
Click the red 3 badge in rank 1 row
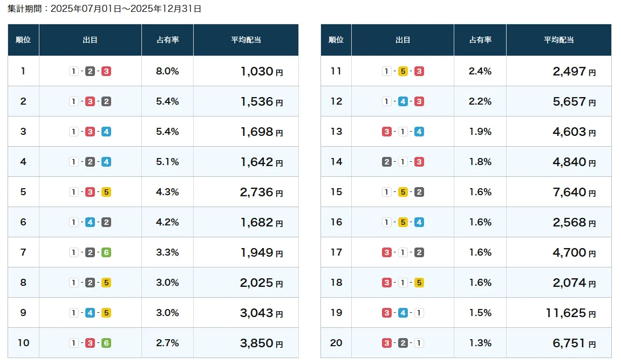pos(106,71)
